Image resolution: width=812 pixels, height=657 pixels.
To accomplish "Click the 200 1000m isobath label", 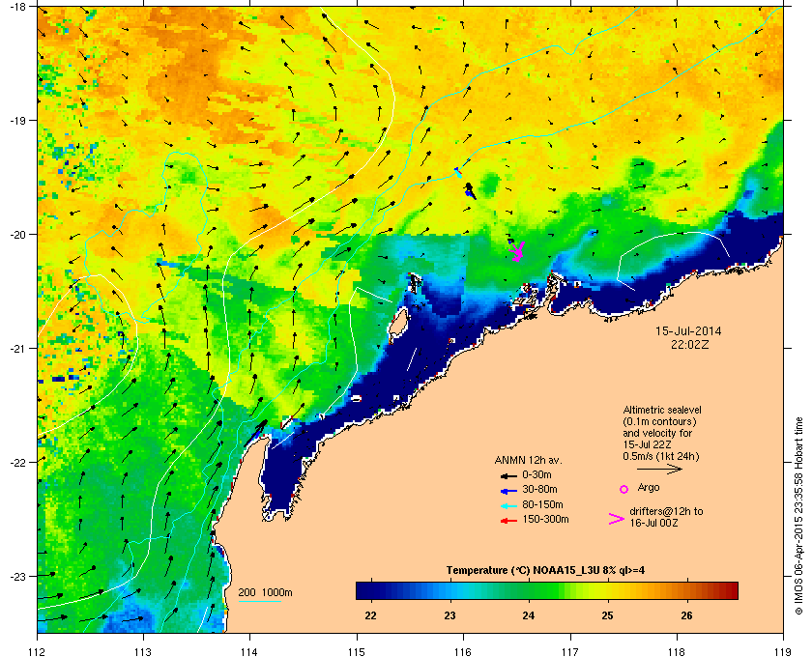I will 265,593.
